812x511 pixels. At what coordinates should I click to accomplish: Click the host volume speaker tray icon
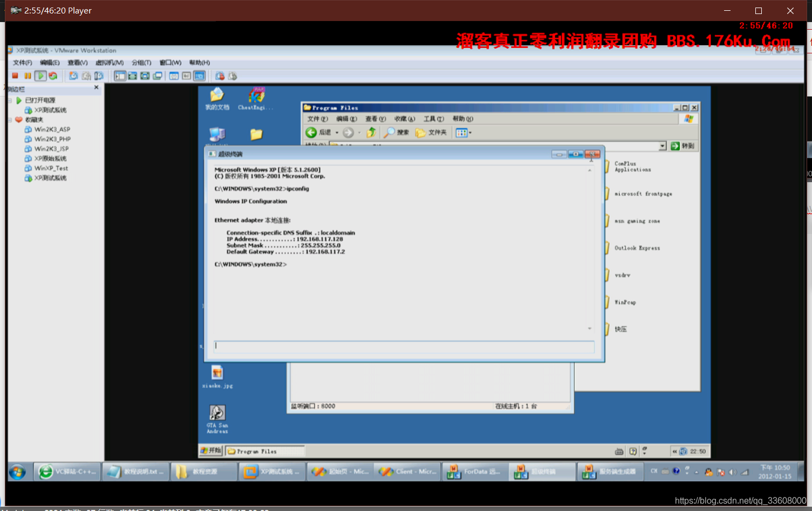coord(733,472)
